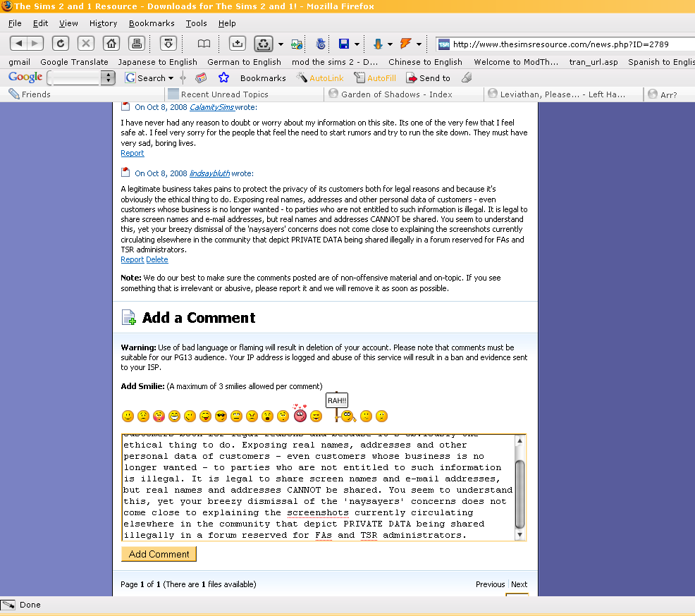
Task: Open the Google Translate bookmark
Action: [x=74, y=62]
